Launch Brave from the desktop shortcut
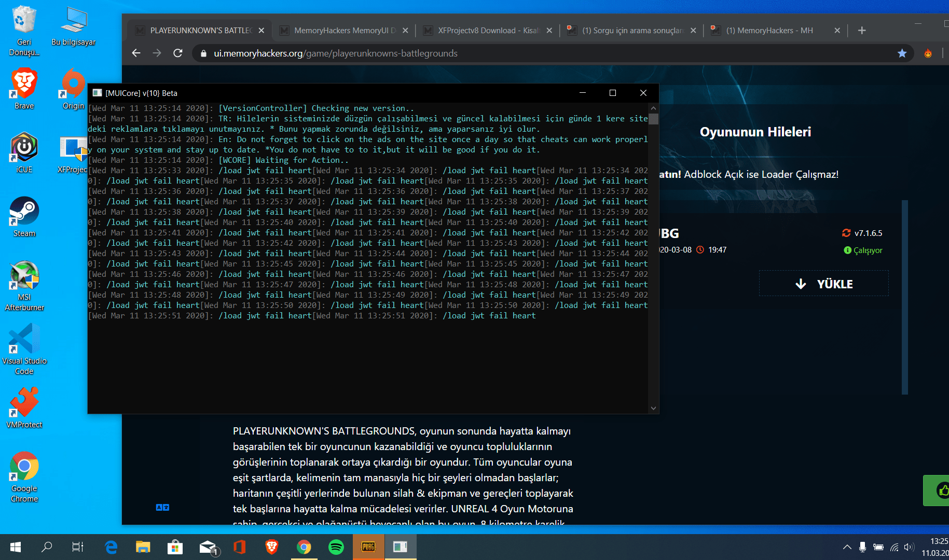949x560 pixels. tap(24, 89)
